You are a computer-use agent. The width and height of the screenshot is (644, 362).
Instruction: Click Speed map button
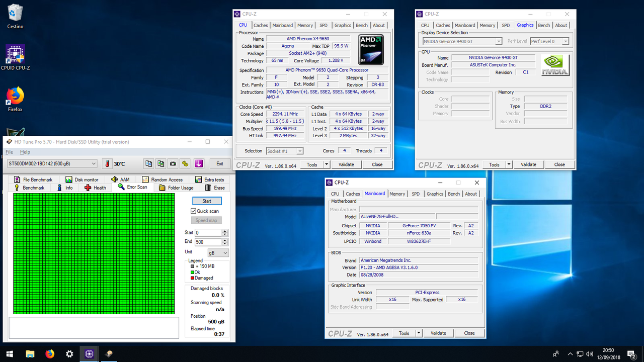coord(206,220)
